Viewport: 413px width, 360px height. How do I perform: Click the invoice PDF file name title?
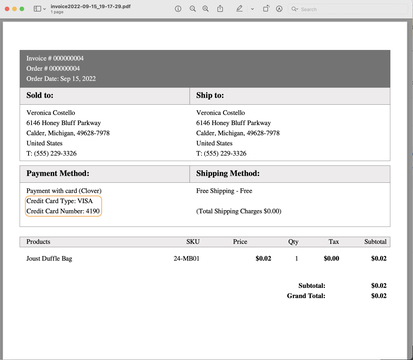click(x=90, y=6)
